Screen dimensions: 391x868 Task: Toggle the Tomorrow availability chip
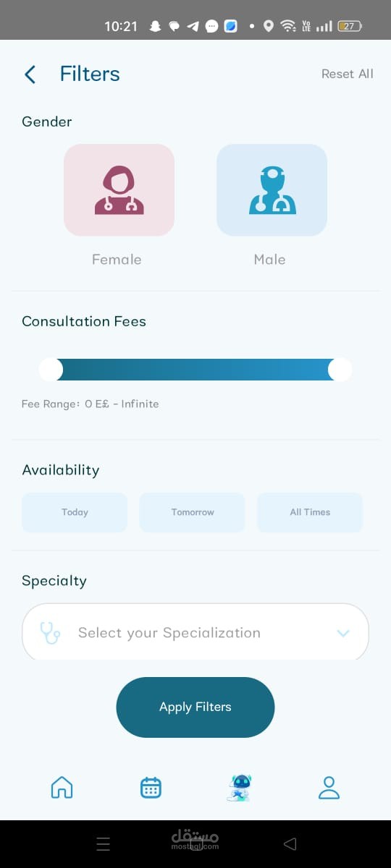point(193,512)
